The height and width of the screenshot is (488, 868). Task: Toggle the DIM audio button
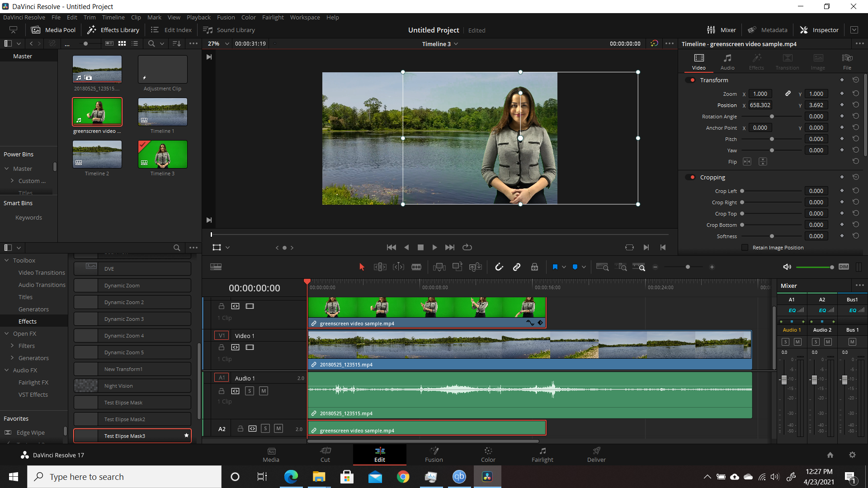[844, 267]
